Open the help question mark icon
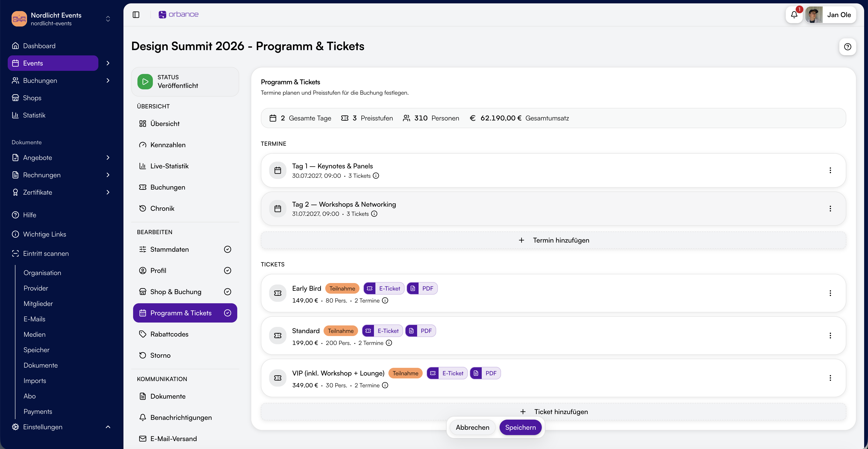The image size is (868, 449). click(848, 47)
